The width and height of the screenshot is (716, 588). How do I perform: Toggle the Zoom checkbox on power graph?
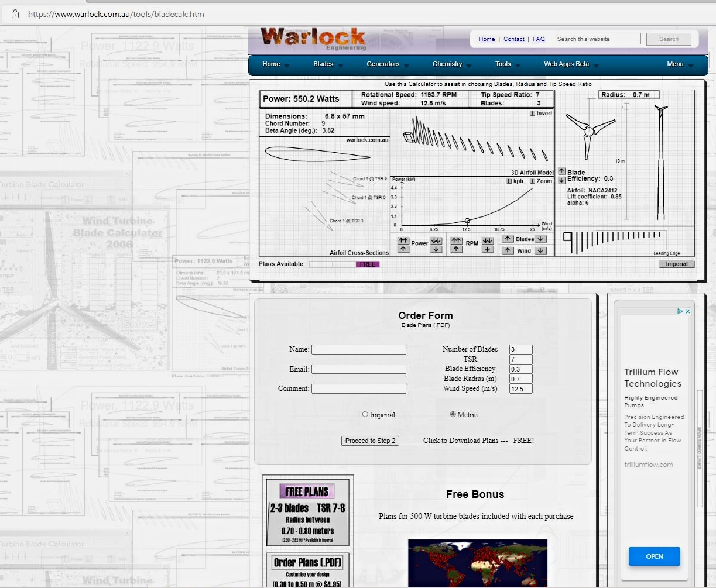[533, 181]
